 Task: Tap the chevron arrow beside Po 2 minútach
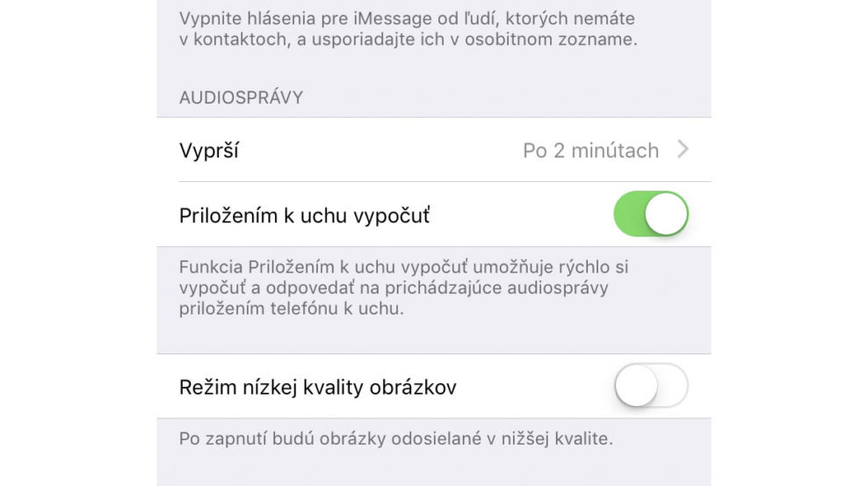(x=684, y=149)
